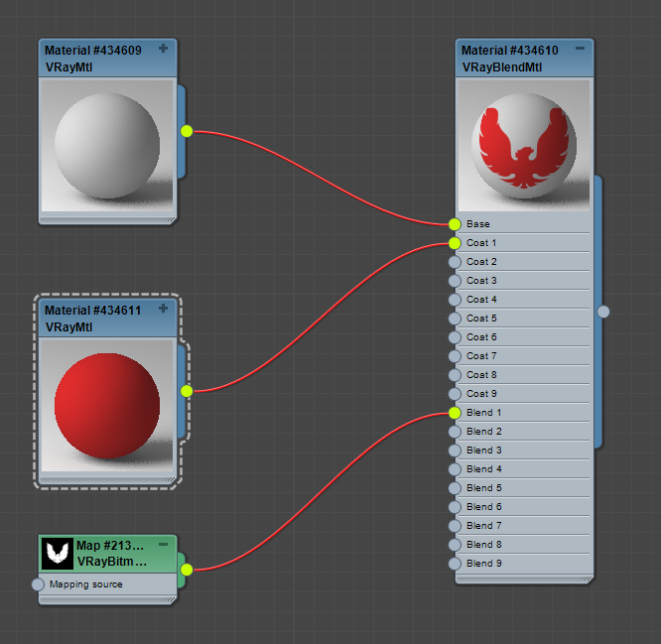This screenshot has height=644, width=661.
Task: Collapse the VRayBitmap map node
Action: click(164, 544)
